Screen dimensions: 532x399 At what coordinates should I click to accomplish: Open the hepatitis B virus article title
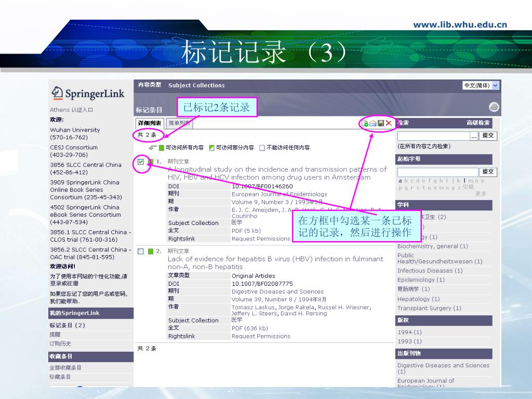click(x=275, y=262)
